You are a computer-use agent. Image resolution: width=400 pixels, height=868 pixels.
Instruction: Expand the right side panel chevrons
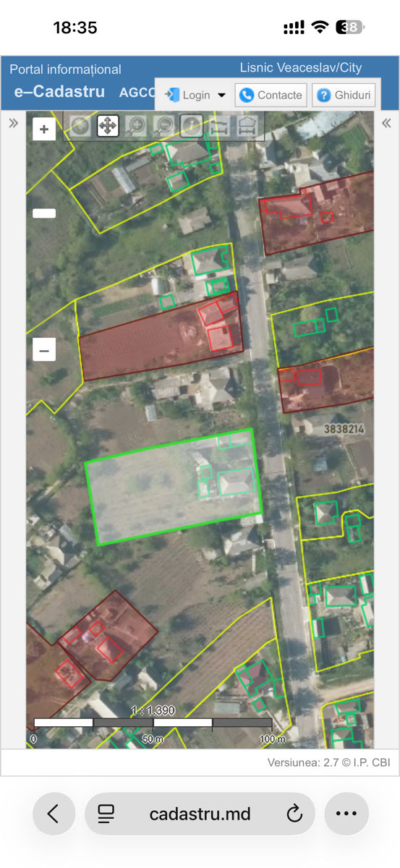[x=386, y=123]
